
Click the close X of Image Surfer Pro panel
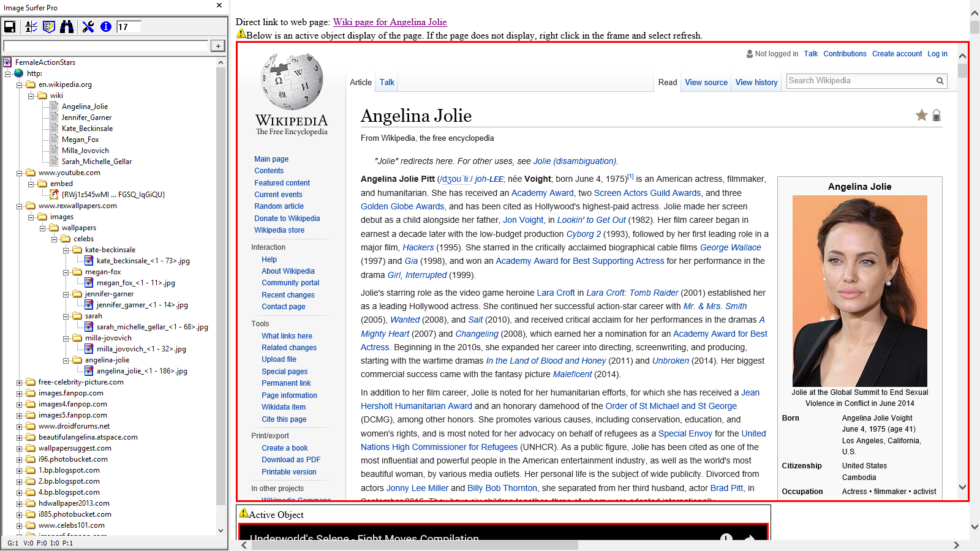pos(219,6)
